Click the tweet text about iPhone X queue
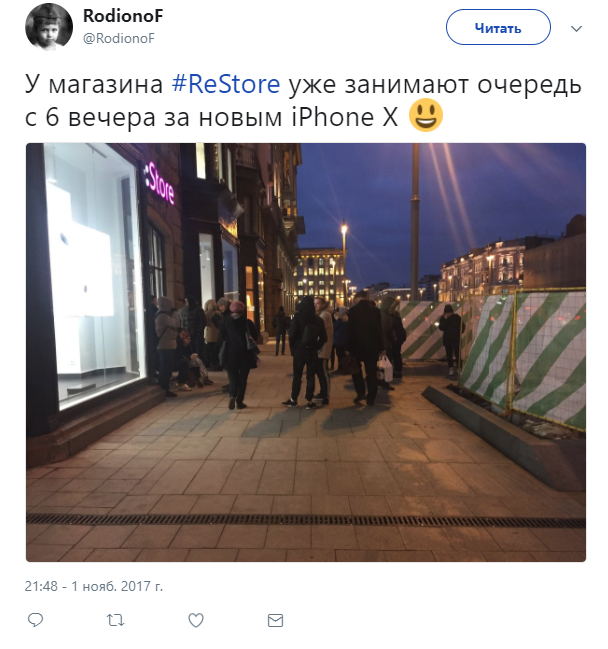The width and height of the screenshot is (608, 649). coord(303,100)
